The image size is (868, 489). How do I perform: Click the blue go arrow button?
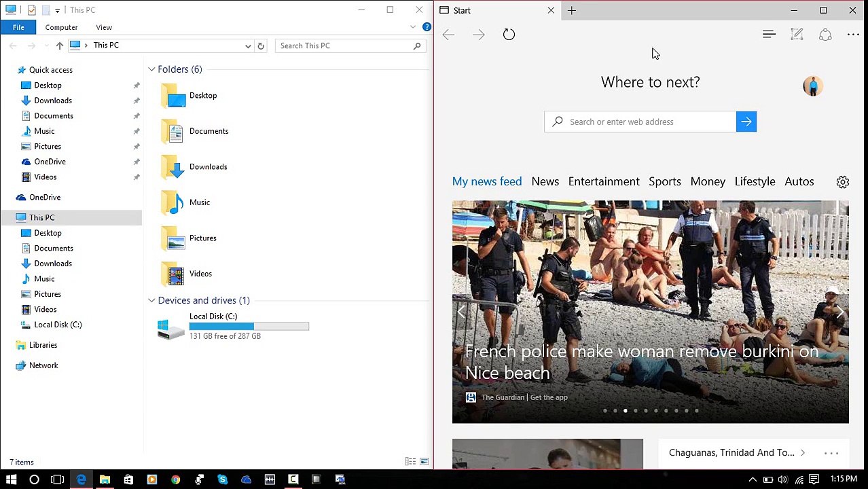tap(746, 122)
